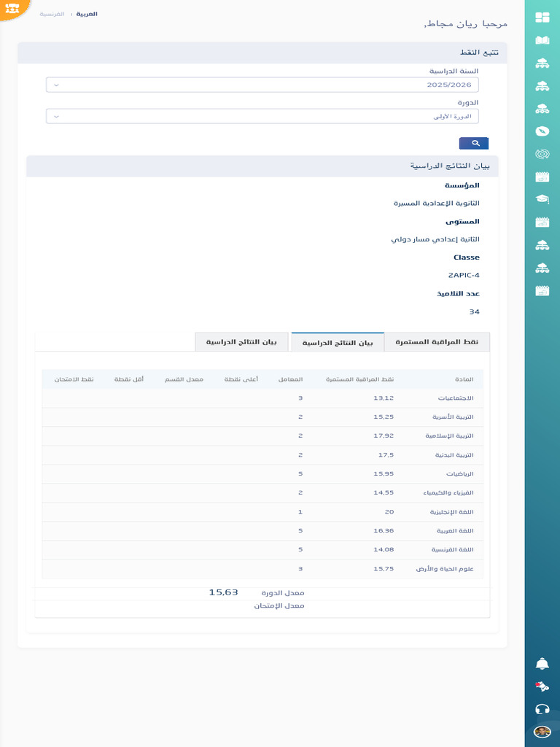The image size is (560, 747).
Task: Open the الدورة الأولى semester dropdown
Action: 262,116
